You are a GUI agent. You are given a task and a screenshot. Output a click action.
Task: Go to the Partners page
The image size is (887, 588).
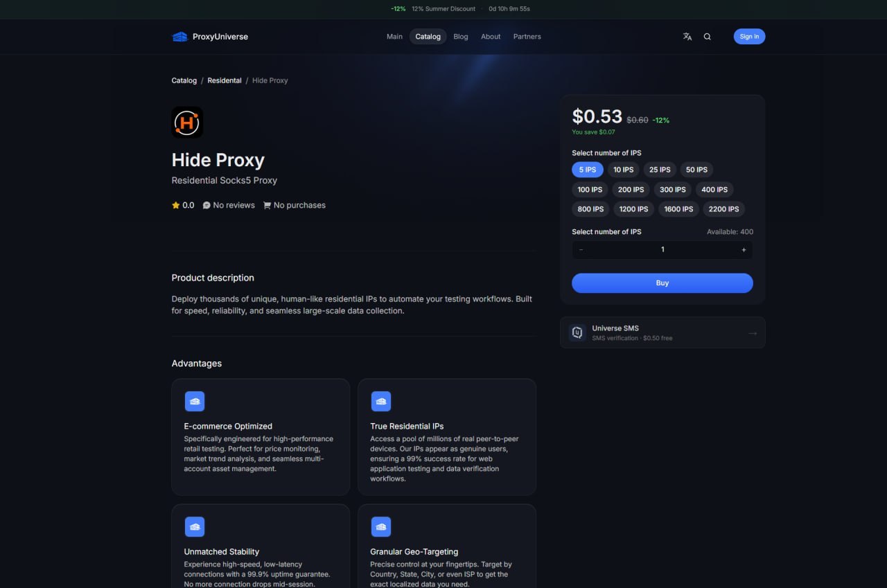point(527,37)
